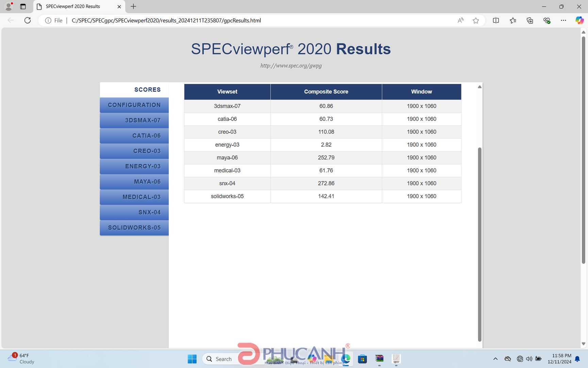588x368 pixels.
Task: Select the 3dsmax-07 viewset cell
Action: pyautogui.click(x=227, y=106)
